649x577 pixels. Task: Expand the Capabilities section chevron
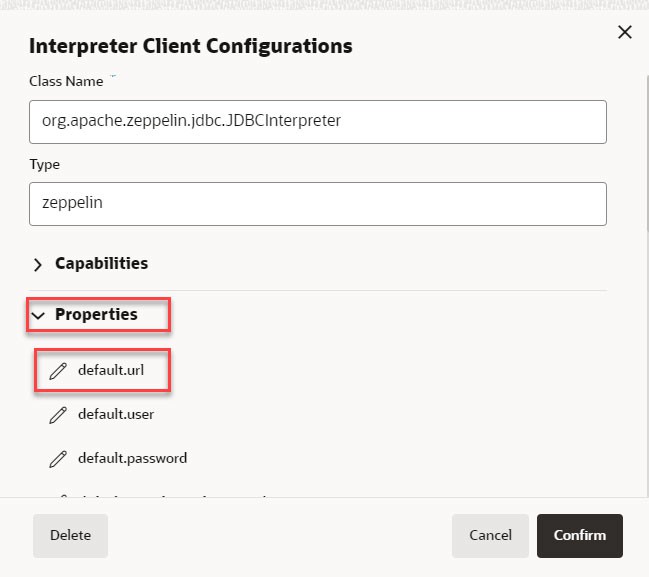[38, 264]
